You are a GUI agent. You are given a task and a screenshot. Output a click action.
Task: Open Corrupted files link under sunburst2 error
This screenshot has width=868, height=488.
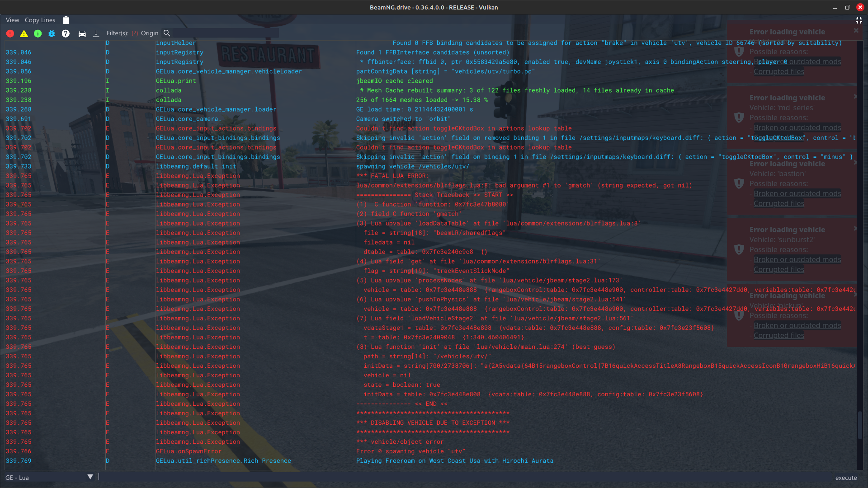pos(778,269)
